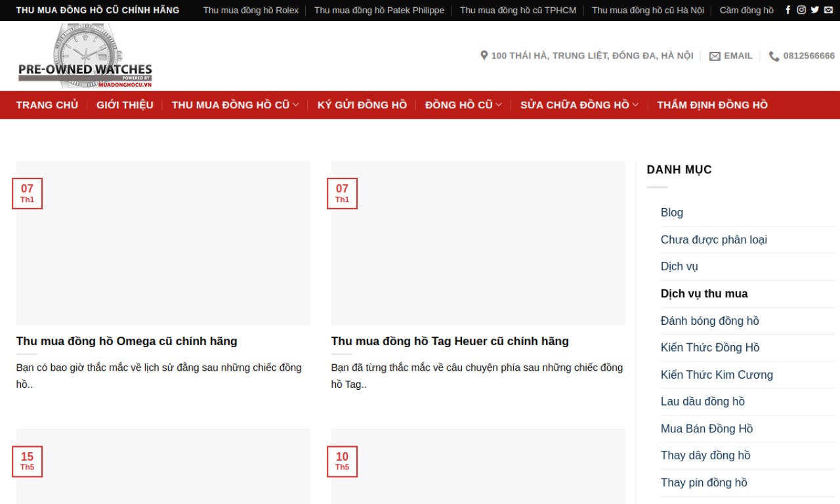Click the phone icon beside 0812566666
Screen dimensions: 840x504
point(774,56)
